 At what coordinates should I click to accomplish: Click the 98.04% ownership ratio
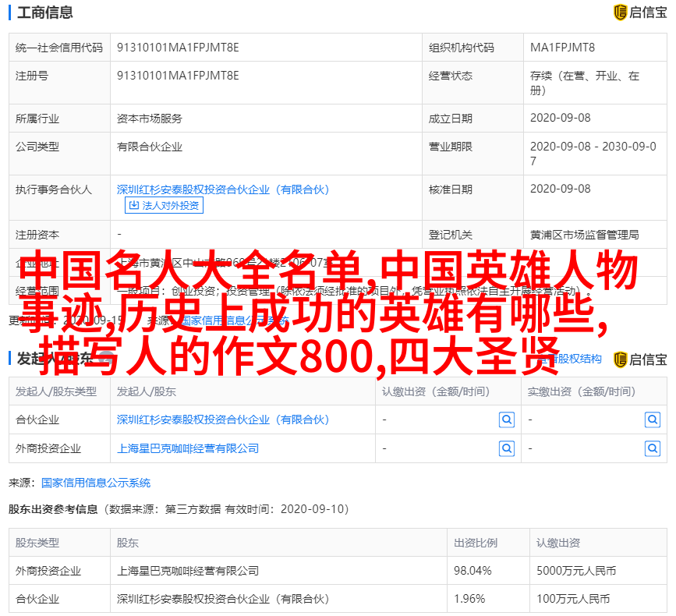pos(472,571)
